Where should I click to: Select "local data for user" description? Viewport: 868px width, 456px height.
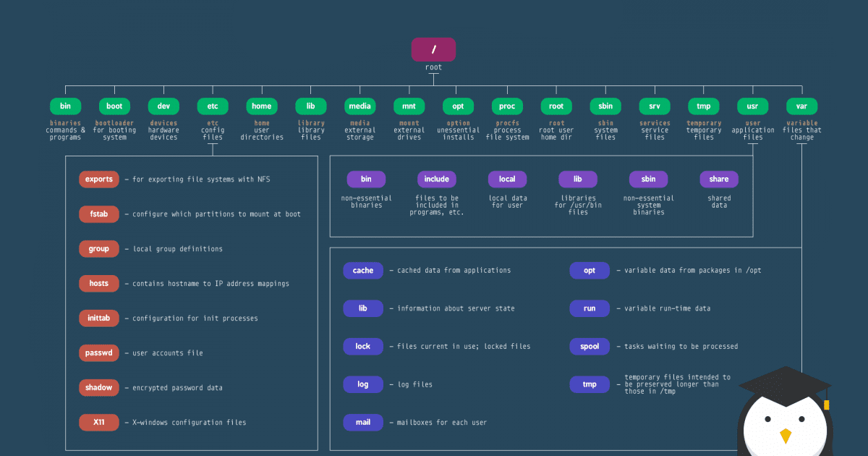tap(507, 202)
